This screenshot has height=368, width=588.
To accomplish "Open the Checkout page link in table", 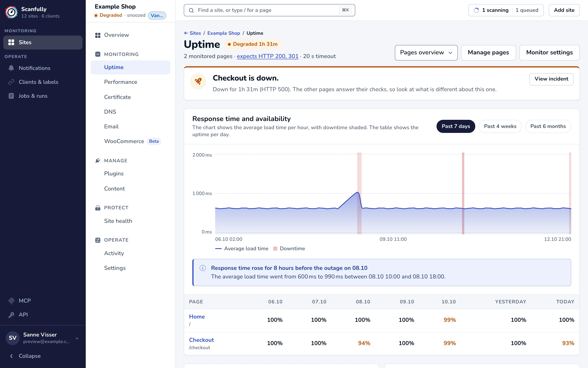I will 202,340.
